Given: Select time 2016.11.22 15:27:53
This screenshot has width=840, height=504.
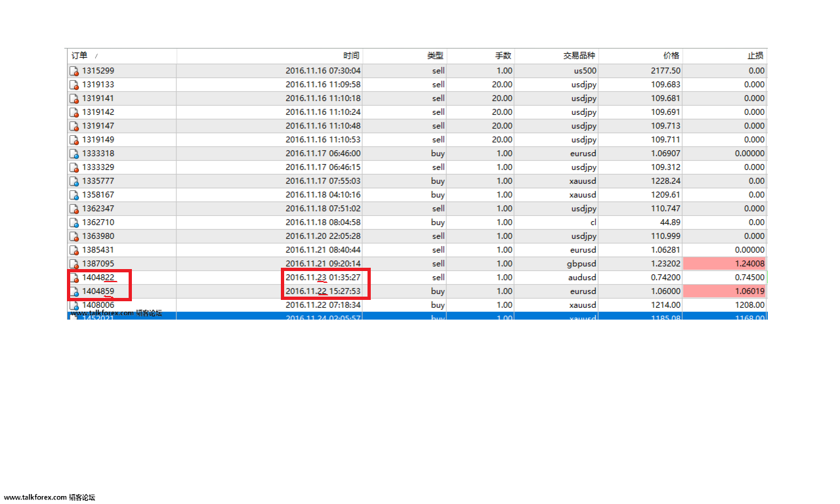Looking at the screenshot, I should pos(323,291).
